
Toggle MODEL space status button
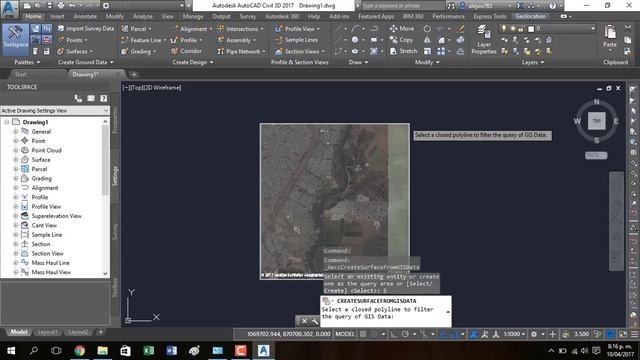345,334
